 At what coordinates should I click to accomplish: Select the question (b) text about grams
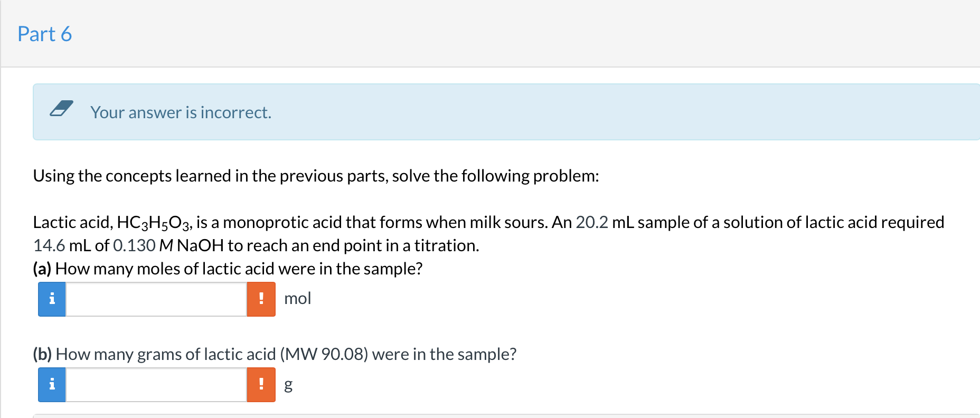click(x=275, y=354)
